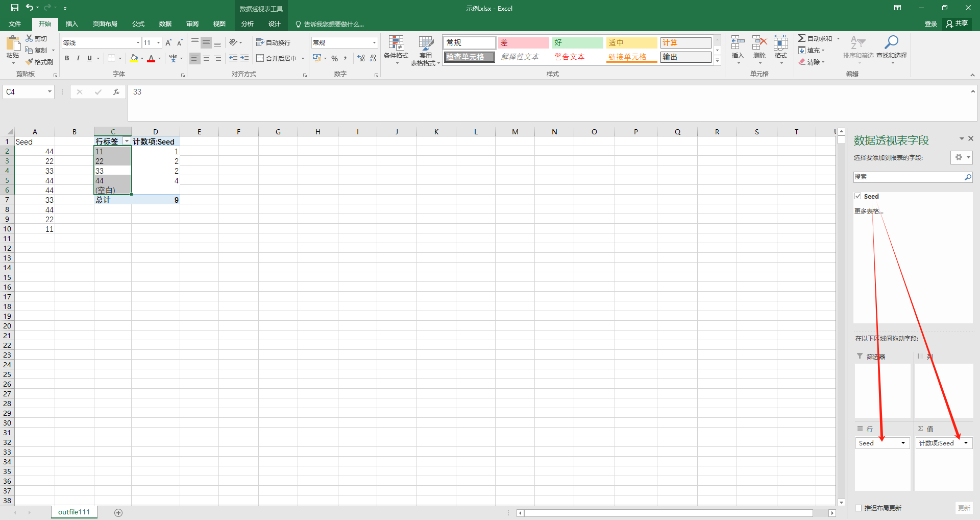
Task: Open Seed row field dropdown
Action: (903, 443)
